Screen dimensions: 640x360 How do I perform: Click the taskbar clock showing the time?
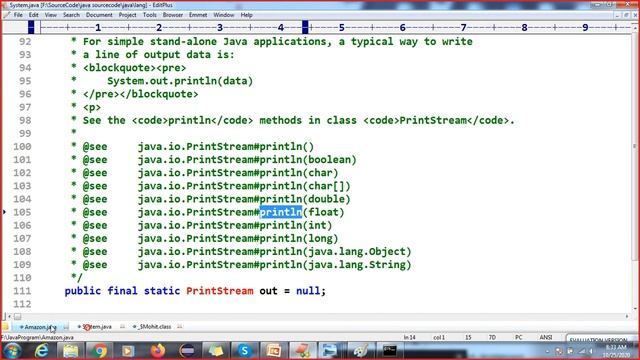point(615,351)
